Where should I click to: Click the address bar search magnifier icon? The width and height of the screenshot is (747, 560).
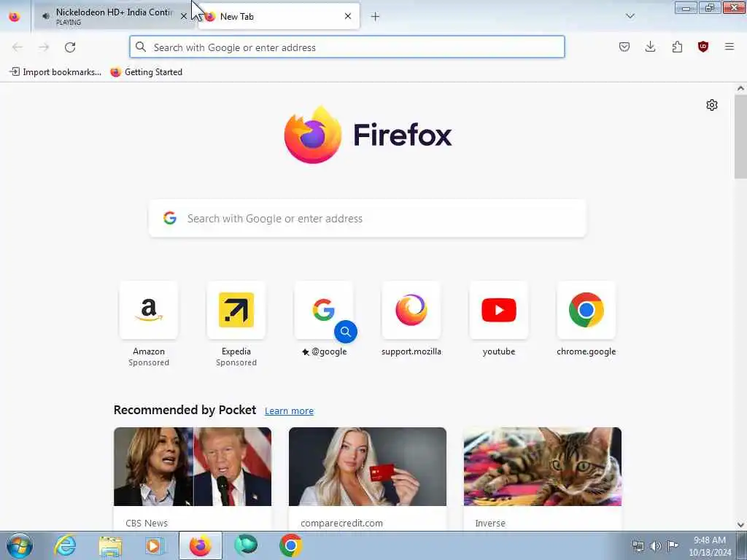pyautogui.click(x=141, y=47)
